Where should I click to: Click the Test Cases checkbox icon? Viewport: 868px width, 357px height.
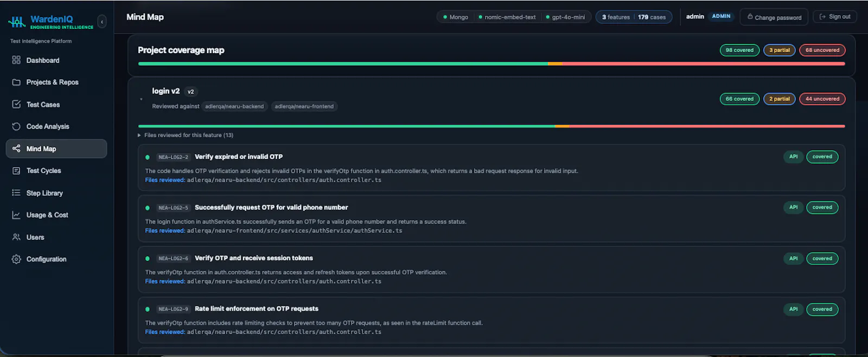click(x=16, y=104)
